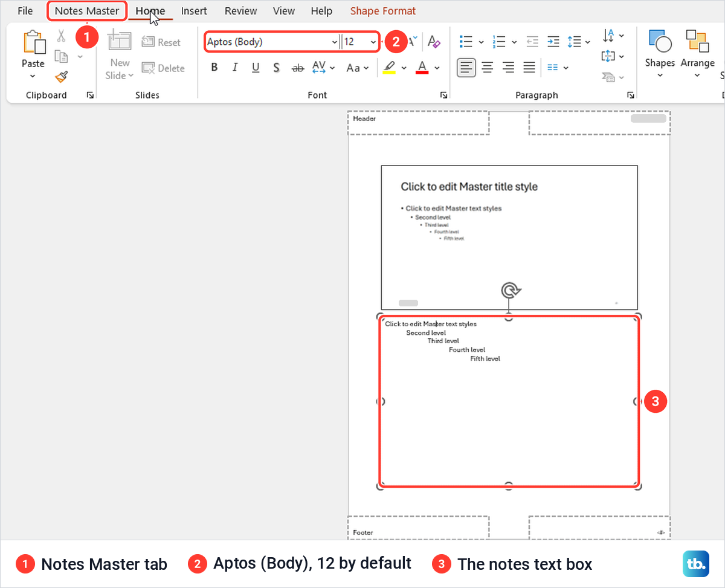Open the Character Spacing AV menu

coord(324,68)
